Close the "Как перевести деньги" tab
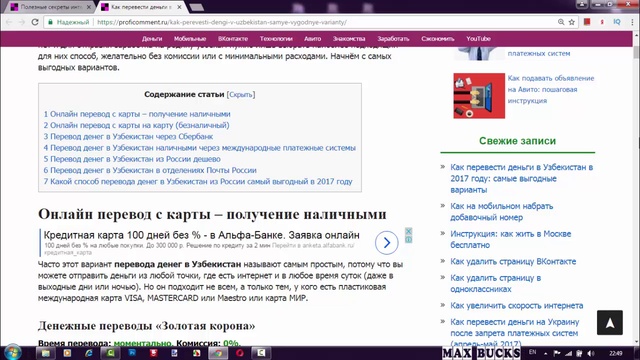This screenshot has height=360, width=640. [x=179, y=7]
